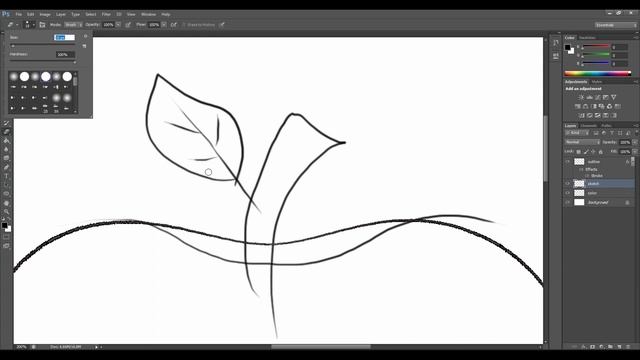
Task: Enable Erase to History checkbox
Action: pos(184,25)
